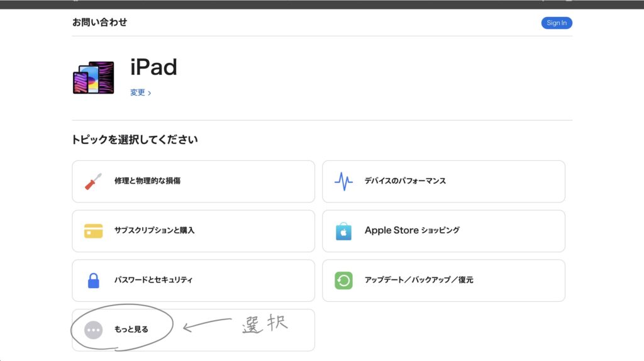Screen dimensions: 644x361
Task: Click the large iPad heading text
Action: click(153, 67)
